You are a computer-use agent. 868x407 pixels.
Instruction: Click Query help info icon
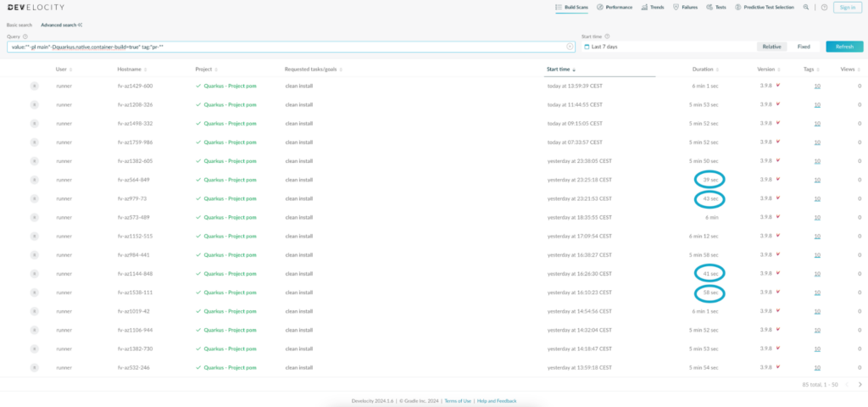tap(25, 36)
